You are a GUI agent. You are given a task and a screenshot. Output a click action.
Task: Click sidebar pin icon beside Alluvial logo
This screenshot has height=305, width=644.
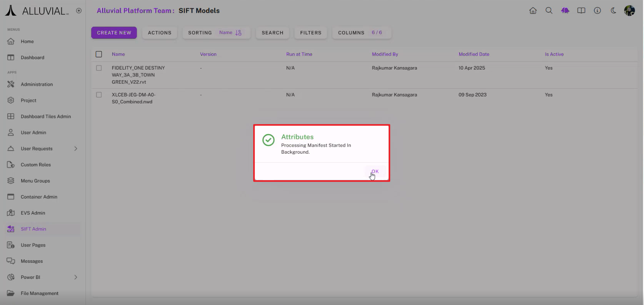click(x=79, y=11)
